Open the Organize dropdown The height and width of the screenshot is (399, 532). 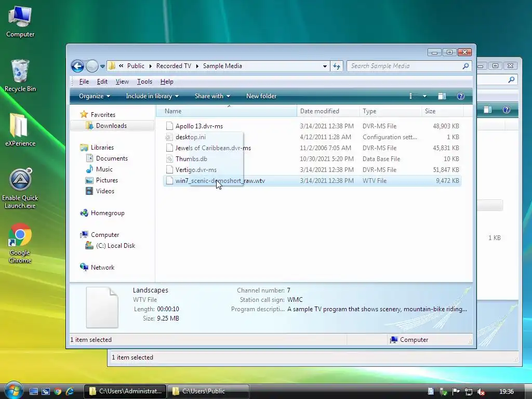click(95, 96)
